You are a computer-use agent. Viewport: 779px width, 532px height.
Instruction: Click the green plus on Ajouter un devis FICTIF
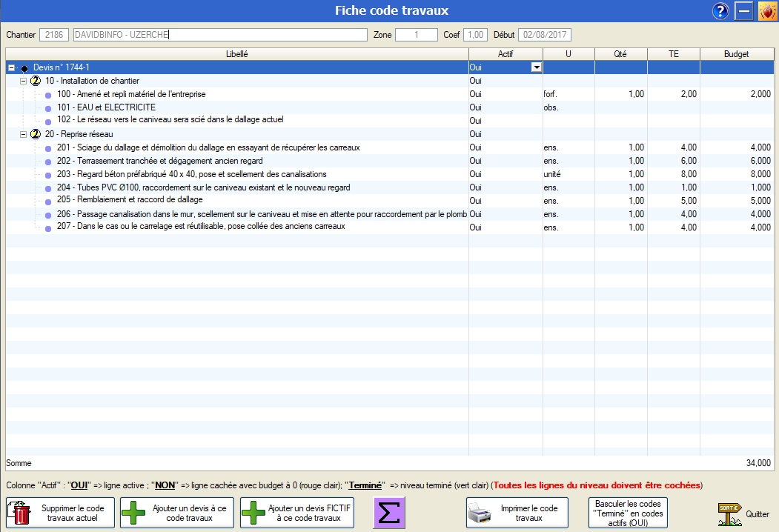[x=254, y=513]
